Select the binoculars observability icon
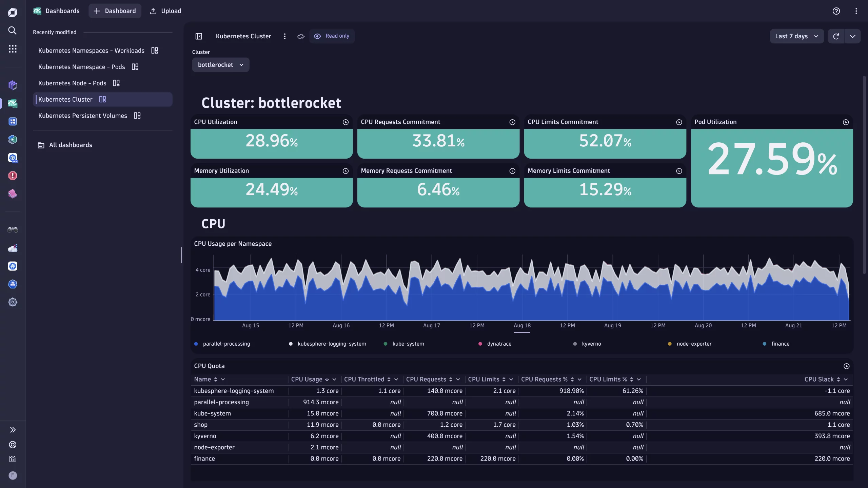 click(x=13, y=230)
